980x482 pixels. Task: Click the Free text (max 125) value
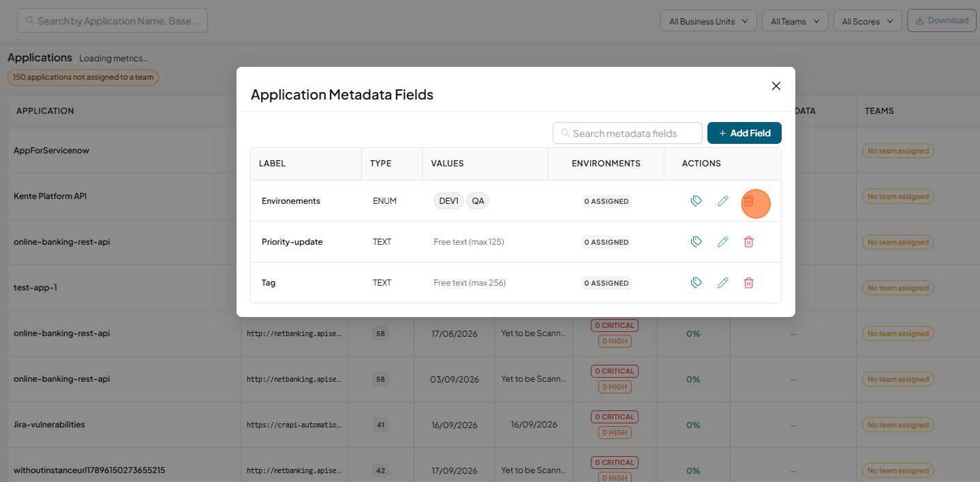tap(469, 242)
